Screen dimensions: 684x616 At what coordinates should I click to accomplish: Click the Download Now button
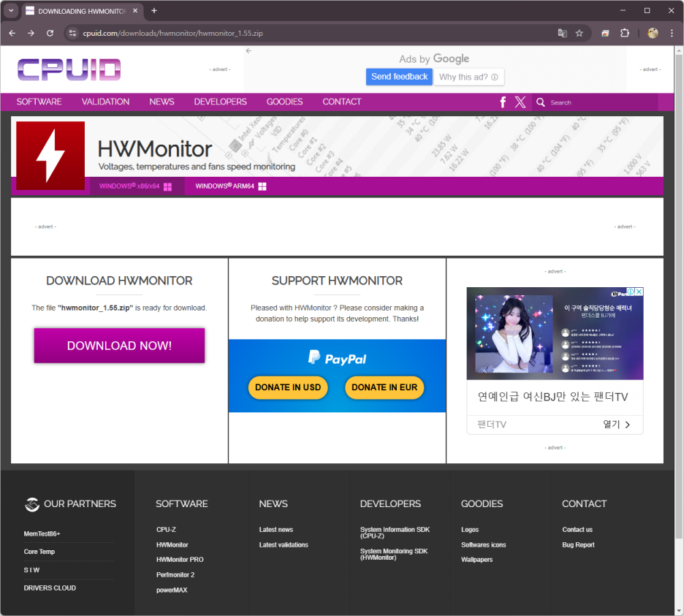(119, 346)
